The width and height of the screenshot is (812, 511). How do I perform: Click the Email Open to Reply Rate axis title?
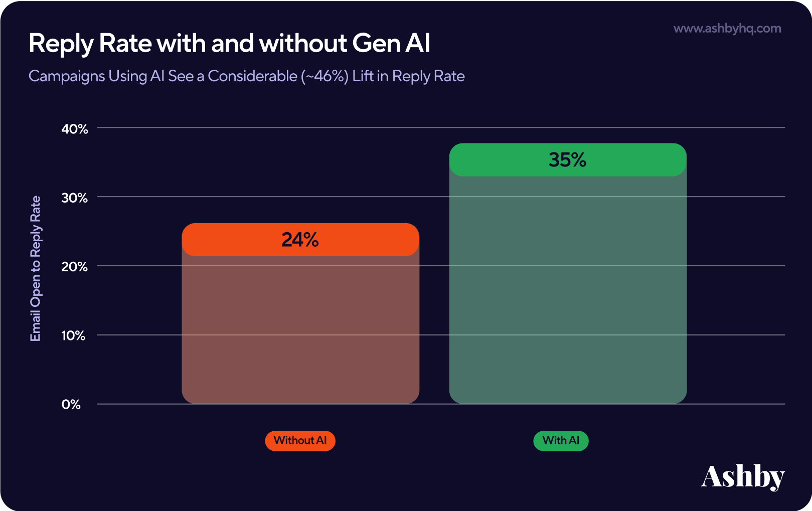35,269
